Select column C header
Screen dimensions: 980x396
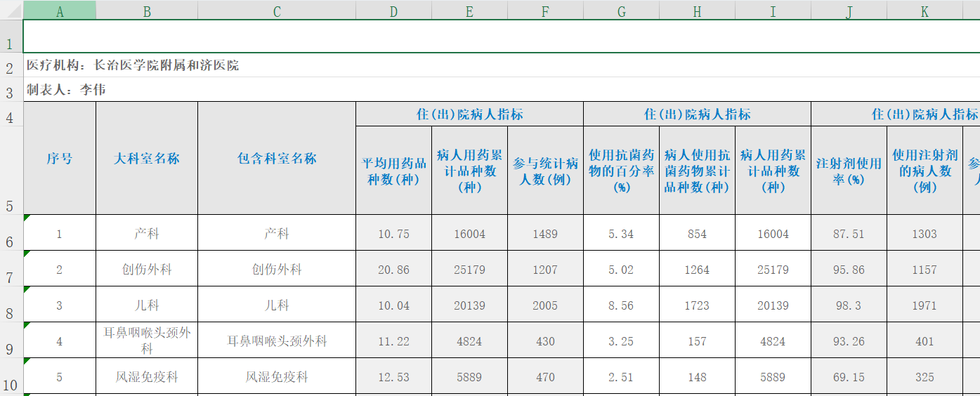[x=277, y=11]
